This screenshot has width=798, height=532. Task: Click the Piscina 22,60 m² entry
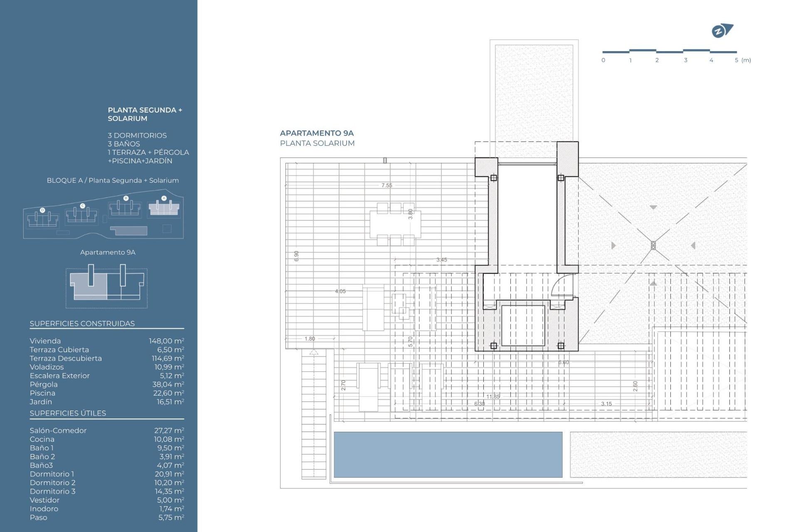click(104, 393)
